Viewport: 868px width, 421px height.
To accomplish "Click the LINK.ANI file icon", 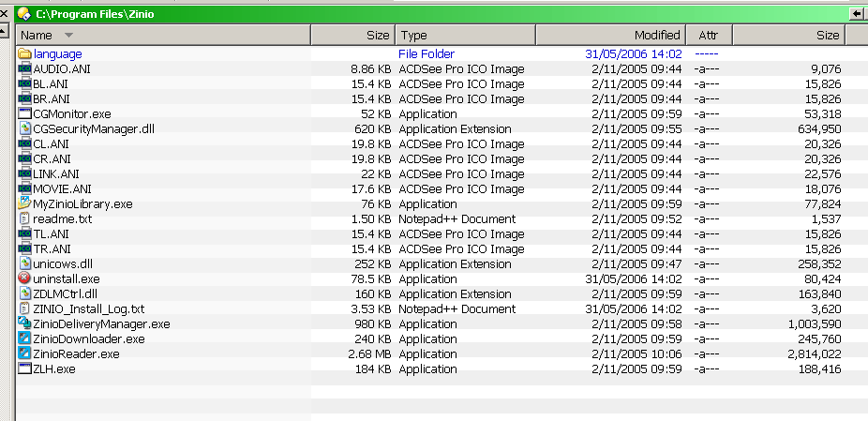I will 24,173.
